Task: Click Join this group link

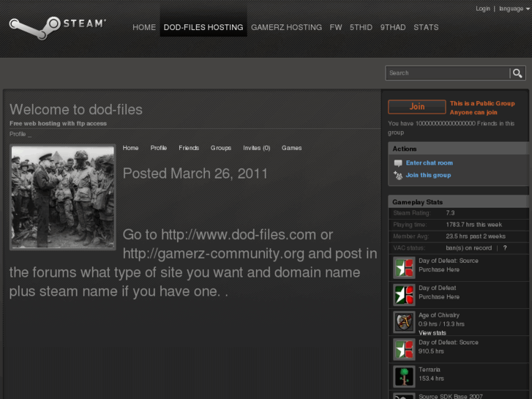Action: pos(428,175)
